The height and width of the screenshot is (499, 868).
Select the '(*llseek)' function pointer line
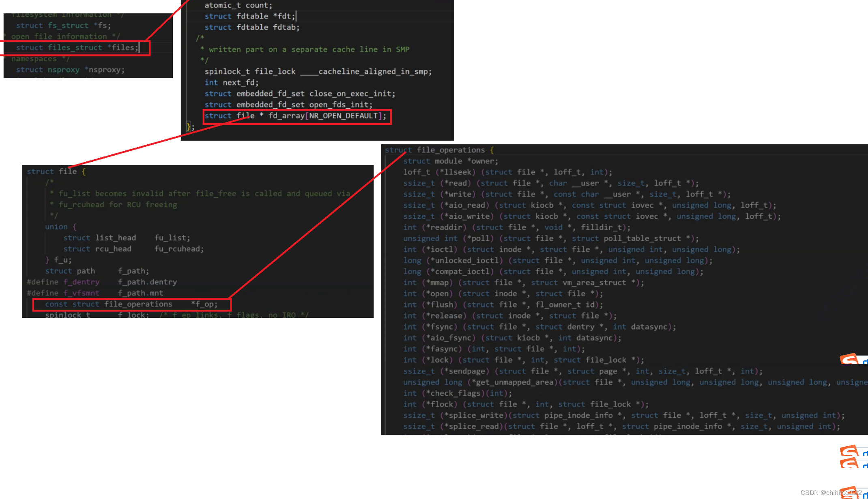[x=508, y=172]
